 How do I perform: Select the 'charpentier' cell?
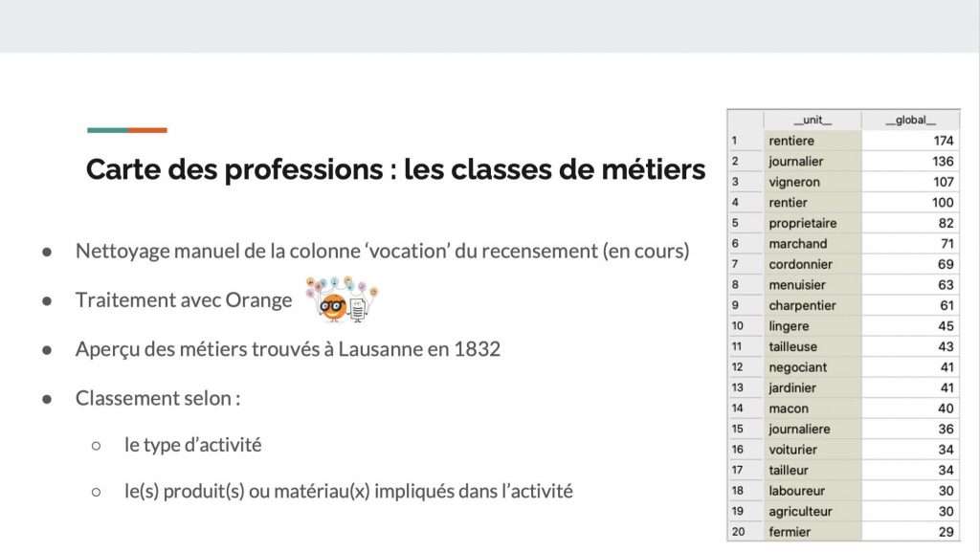[802, 305]
